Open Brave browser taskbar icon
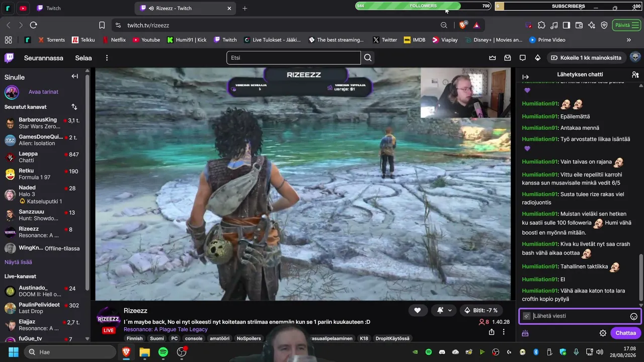 [126, 352]
